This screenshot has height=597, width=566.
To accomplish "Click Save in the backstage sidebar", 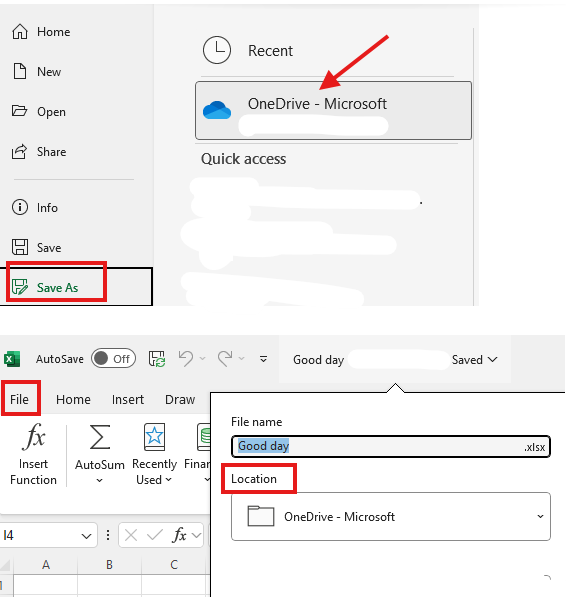I will (37, 247).
